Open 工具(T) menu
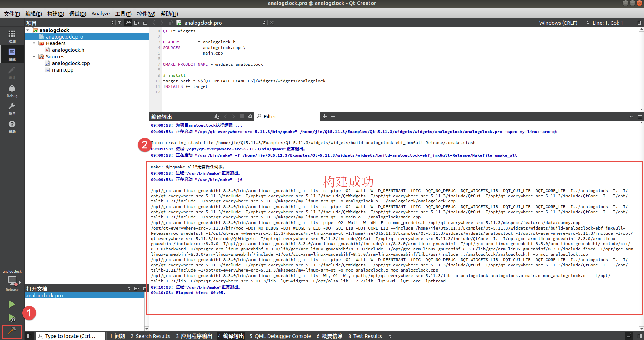Screen dimensions: 644x340 click(x=123, y=14)
